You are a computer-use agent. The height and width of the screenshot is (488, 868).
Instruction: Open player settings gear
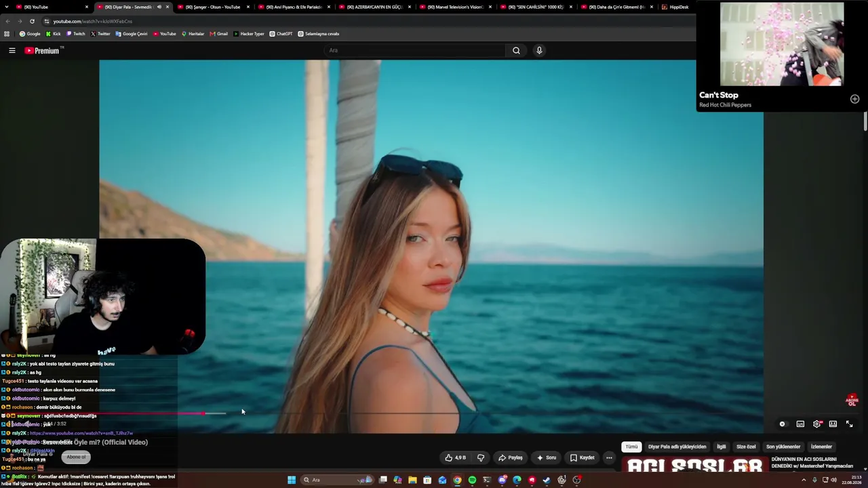coord(816,424)
